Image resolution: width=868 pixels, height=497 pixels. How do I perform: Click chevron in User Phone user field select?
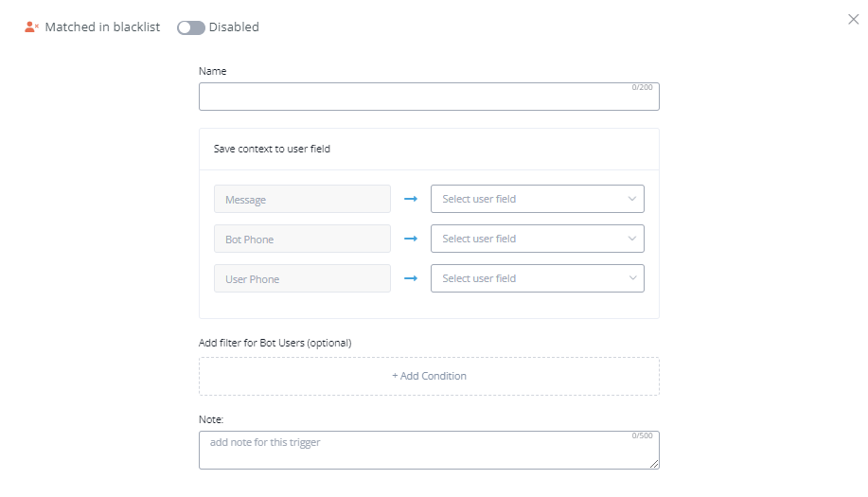click(632, 278)
